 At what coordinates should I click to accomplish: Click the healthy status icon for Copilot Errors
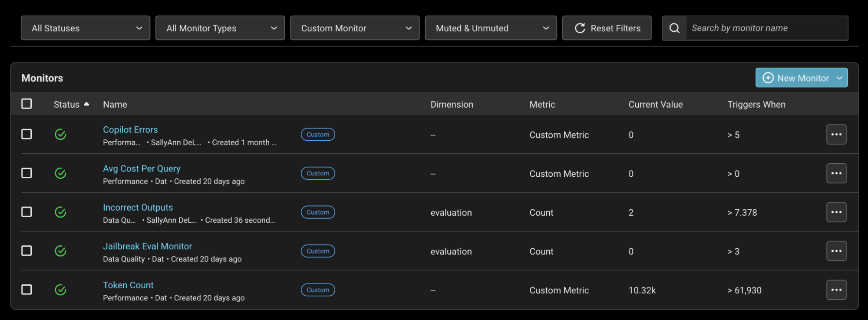pyautogui.click(x=61, y=135)
